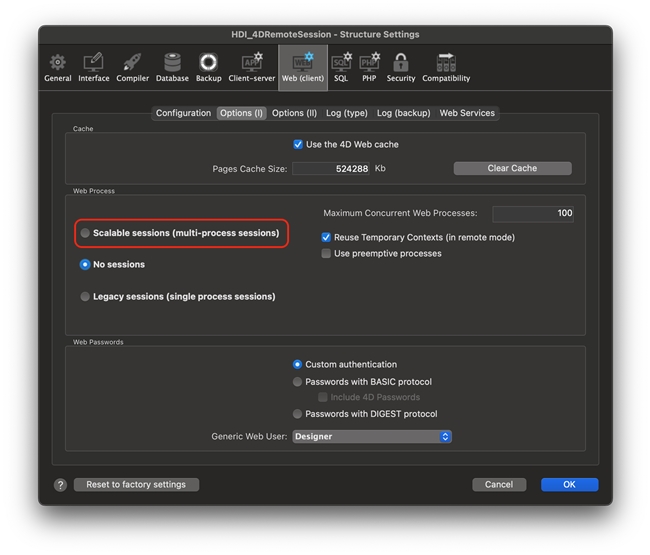The width and height of the screenshot is (650, 555).
Task: Click the Pages Cache Size field
Action: [331, 169]
